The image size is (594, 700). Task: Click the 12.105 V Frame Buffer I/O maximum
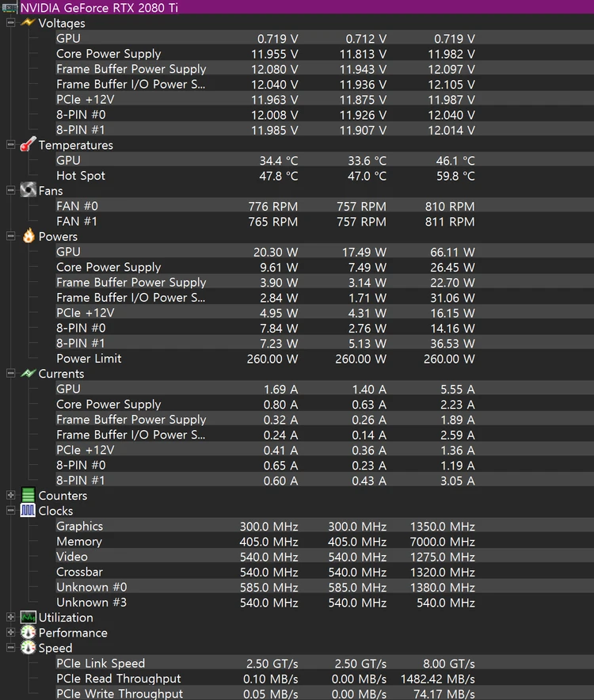pyautogui.click(x=451, y=85)
